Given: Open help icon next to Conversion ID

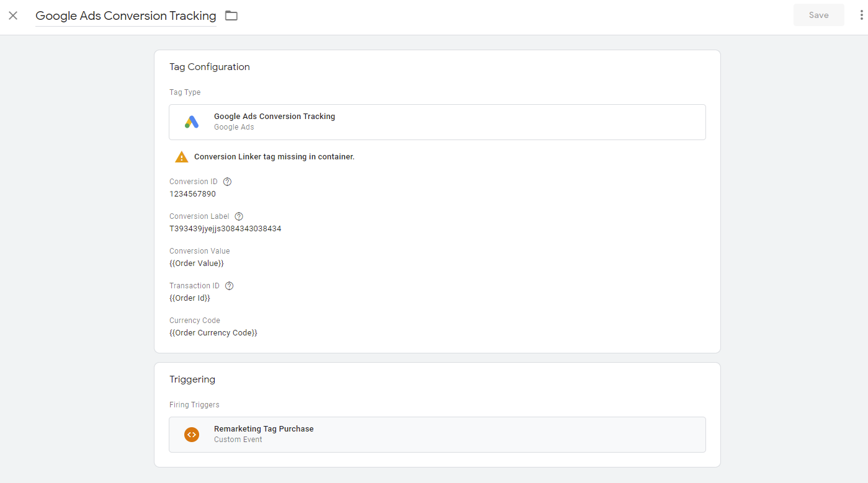Looking at the screenshot, I should (227, 182).
